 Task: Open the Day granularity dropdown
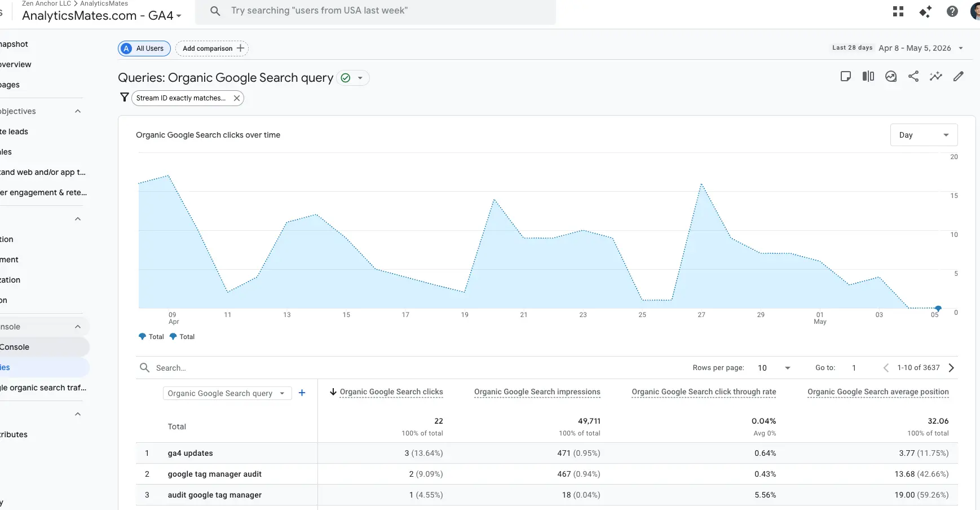point(924,135)
